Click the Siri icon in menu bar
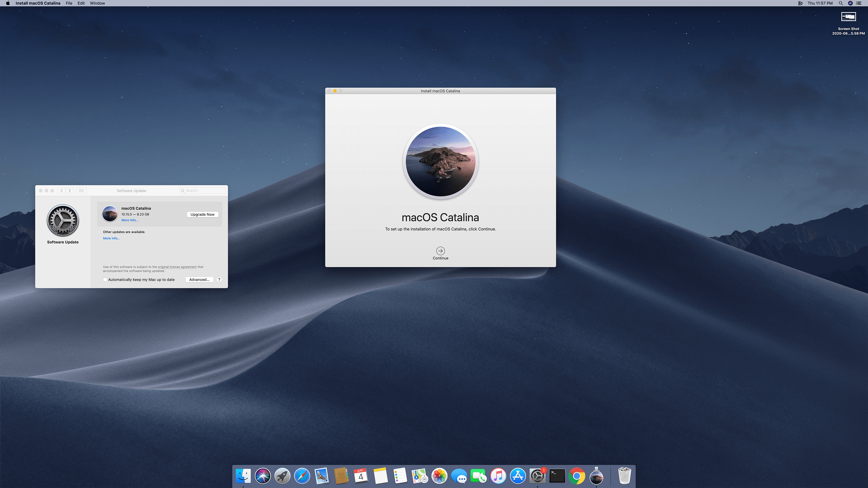Screen dimensions: 868x488 (x=850, y=3)
